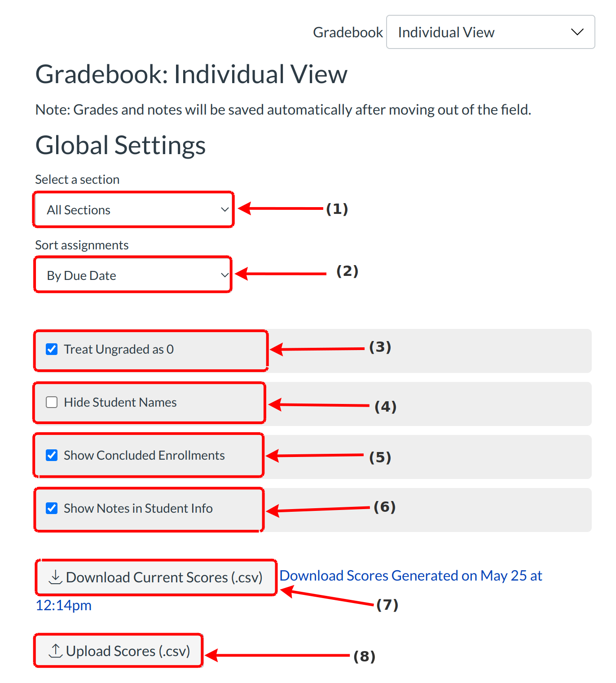Click the Treat Ungraded as 0 label
Screen dimensions: 616x683
click(119, 349)
